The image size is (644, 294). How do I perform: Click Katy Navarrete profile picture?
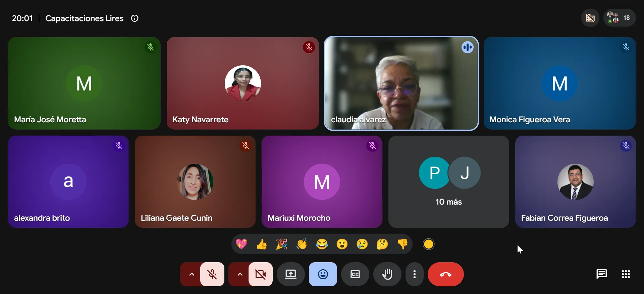coord(243,83)
